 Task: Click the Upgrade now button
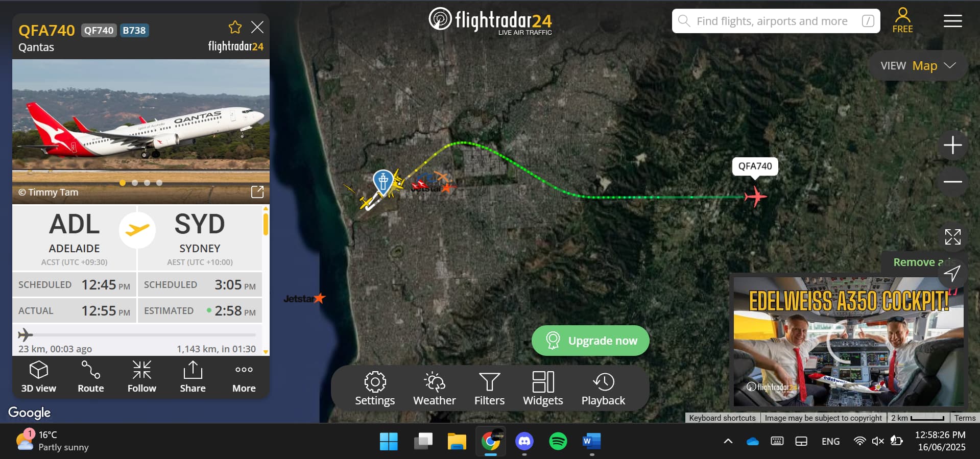pos(590,341)
